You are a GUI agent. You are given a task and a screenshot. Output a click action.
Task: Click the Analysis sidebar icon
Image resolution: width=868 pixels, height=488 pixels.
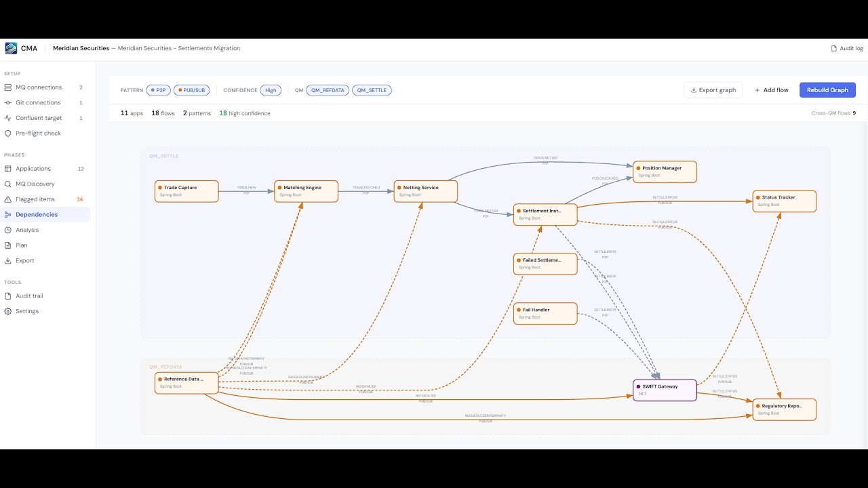pos(8,230)
